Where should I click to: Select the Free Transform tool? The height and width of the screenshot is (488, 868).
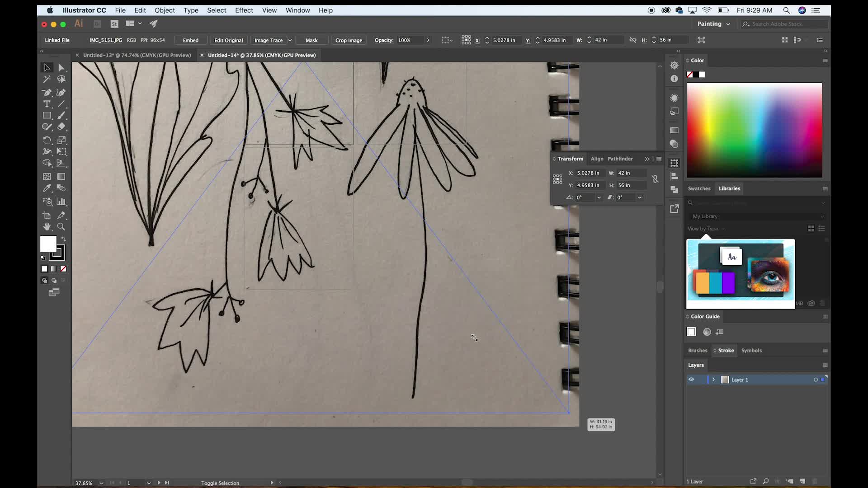point(61,152)
